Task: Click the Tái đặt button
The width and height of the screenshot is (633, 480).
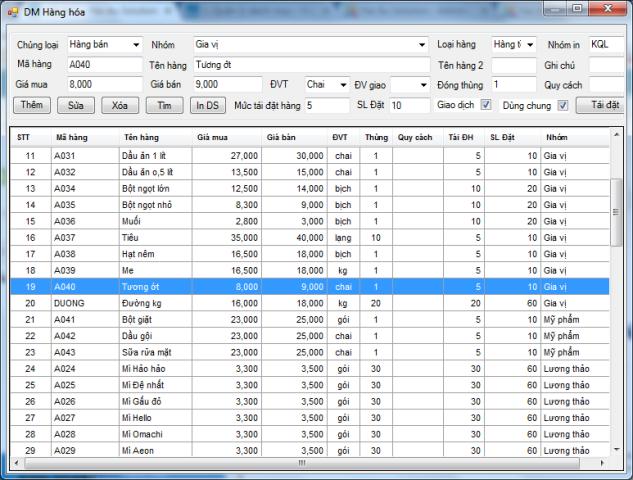Action: pyautogui.click(x=600, y=105)
